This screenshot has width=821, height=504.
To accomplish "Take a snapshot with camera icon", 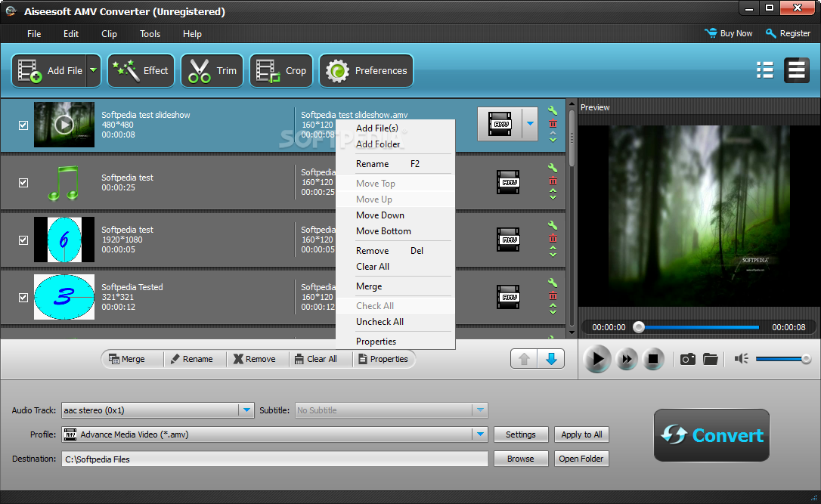I will click(x=687, y=359).
